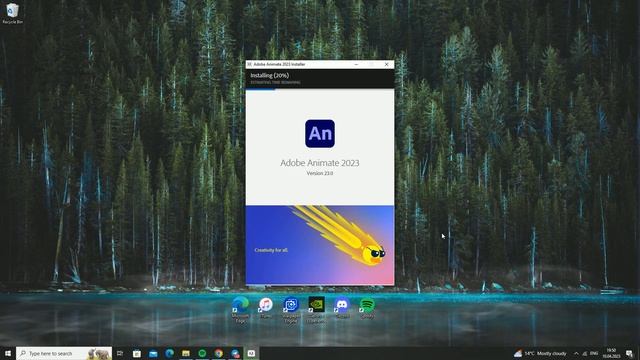640x360 pixels.
Task: Open Microsoft Edge from the taskbar
Action: (x=169, y=353)
